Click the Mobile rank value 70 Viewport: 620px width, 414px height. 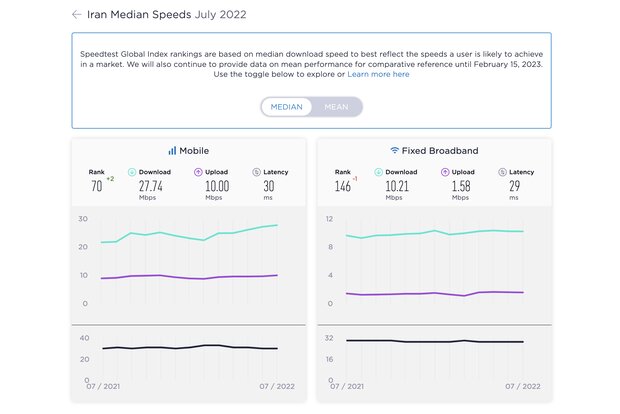point(97,186)
